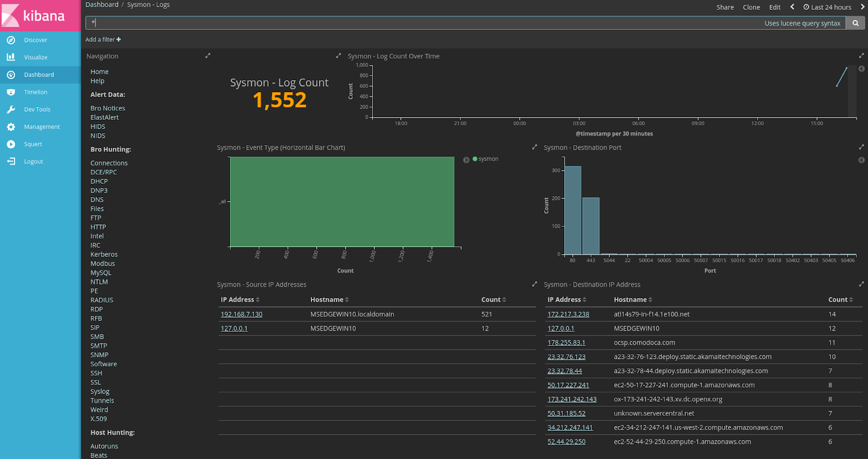Toggle legend on Event Type bar chart
The image size is (868, 459).
pos(466,160)
